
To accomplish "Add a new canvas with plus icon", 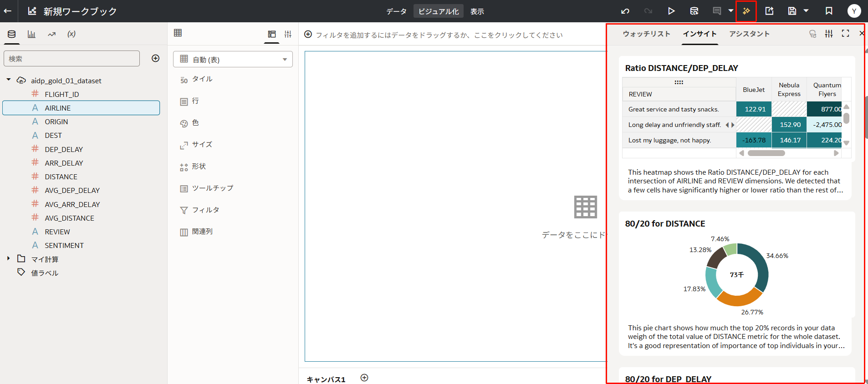I will [364, 378].
